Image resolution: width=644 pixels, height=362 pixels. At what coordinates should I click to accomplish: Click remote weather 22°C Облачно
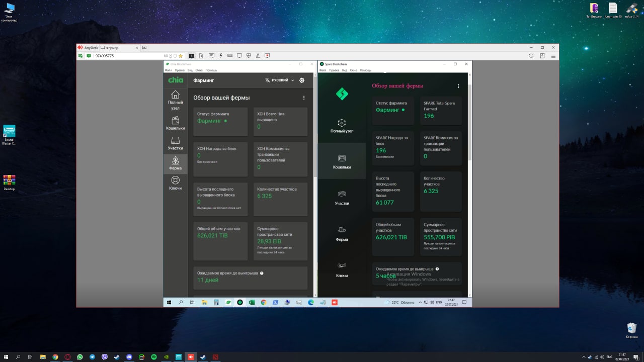click(399, 302)
